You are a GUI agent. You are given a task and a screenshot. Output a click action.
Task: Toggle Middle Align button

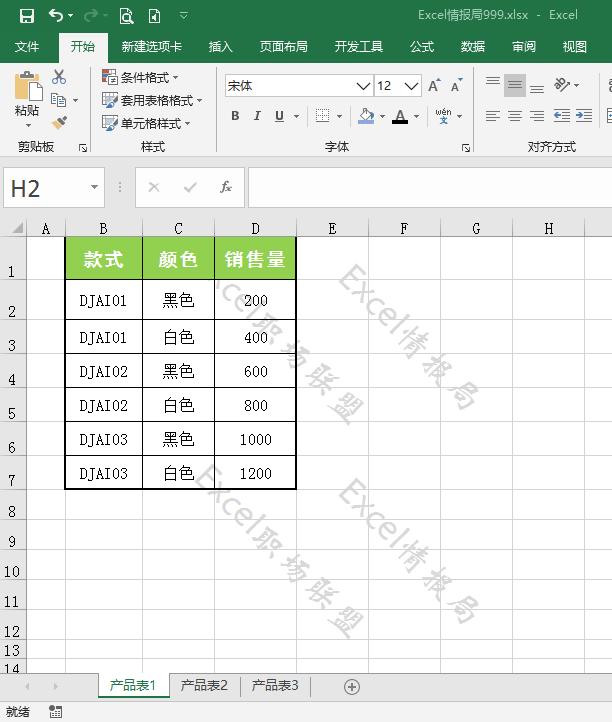pos(515,85)
